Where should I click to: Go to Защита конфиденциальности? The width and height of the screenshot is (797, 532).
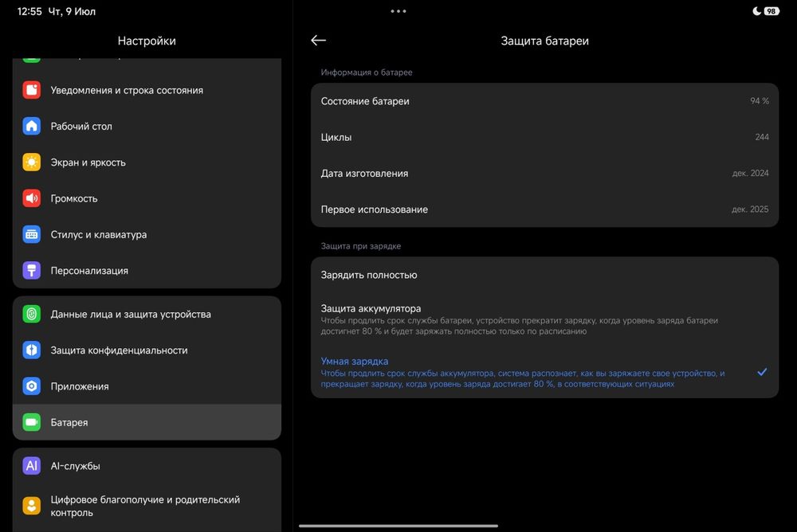(147, 350)
